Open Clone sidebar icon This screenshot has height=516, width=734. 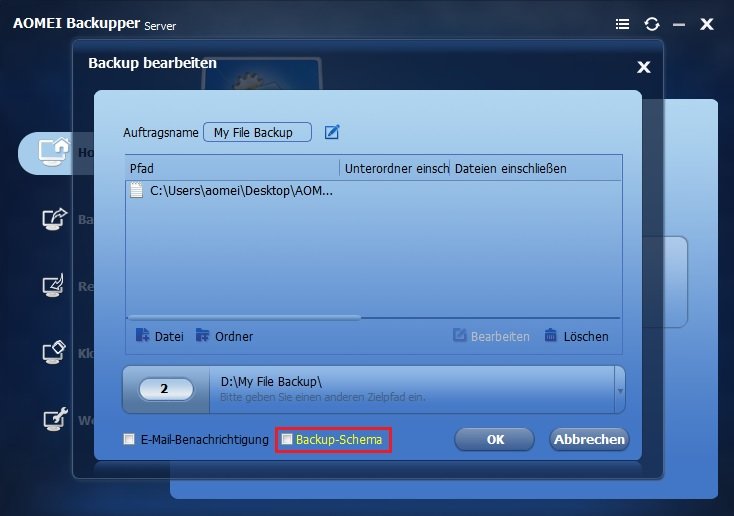[x=54, y=352]
